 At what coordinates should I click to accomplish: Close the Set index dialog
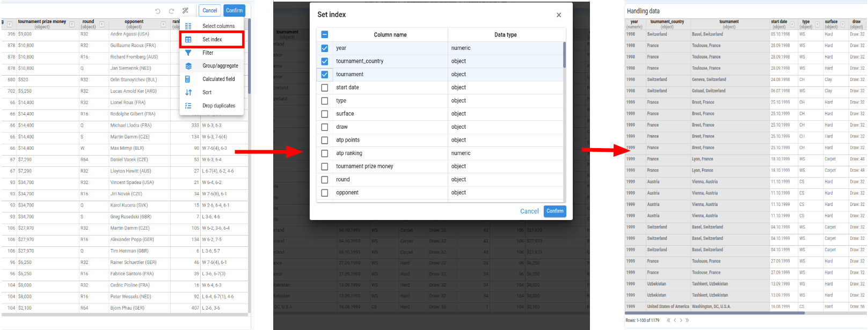tap(559, 15)
